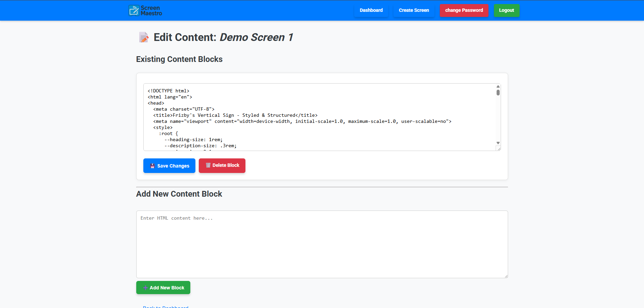The height and width of the screenshot is (308, 644).
Task: Focus the "Enter HTML content here..." textarea
Action: [x=322, y=244]
